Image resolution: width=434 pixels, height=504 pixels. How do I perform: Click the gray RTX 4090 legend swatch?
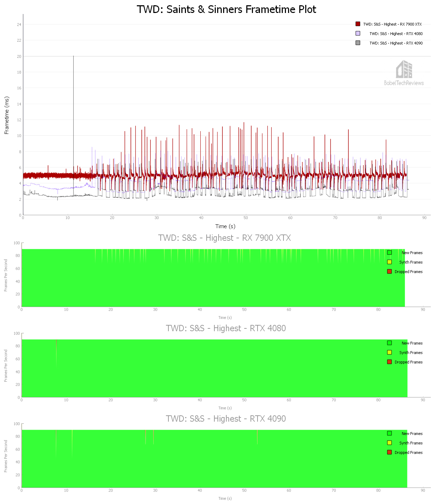coord(358,43)
